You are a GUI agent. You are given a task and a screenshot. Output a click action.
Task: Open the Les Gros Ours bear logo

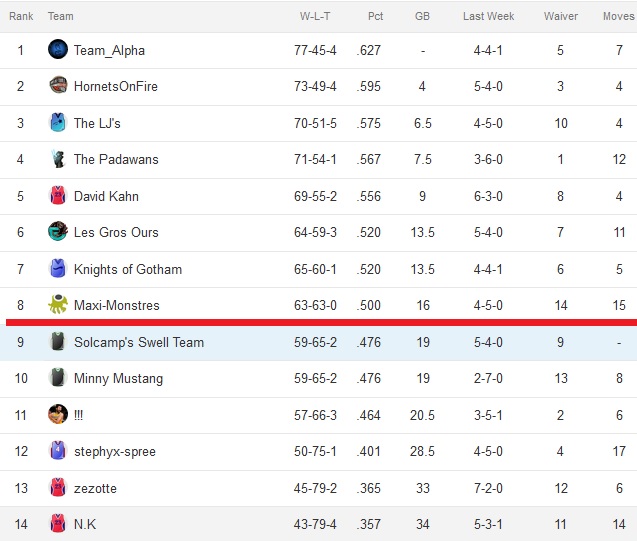tap(58, 231)
